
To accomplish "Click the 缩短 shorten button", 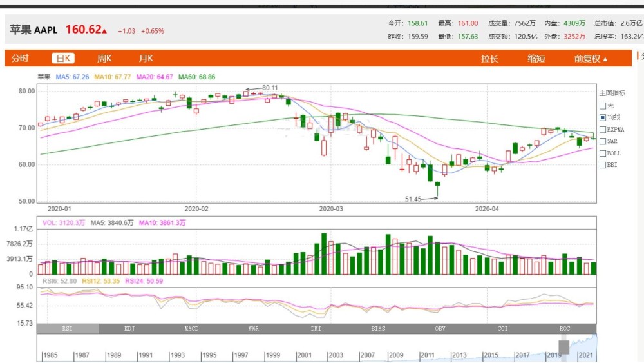I will point(536,59).
